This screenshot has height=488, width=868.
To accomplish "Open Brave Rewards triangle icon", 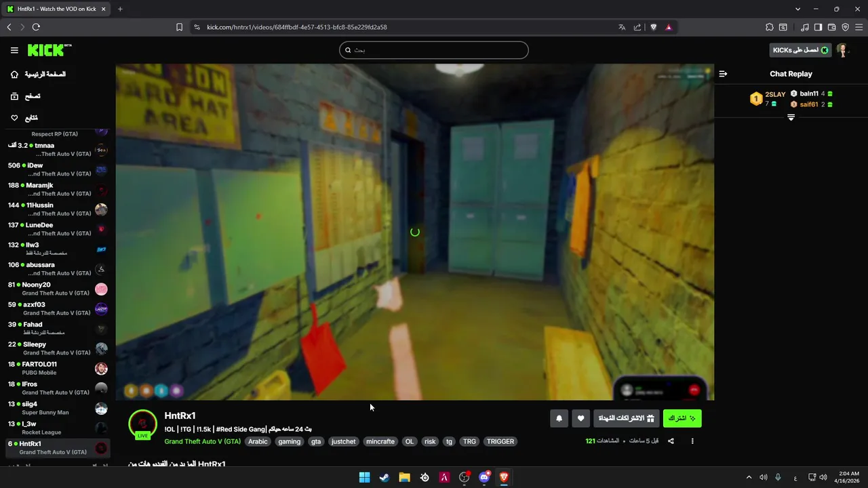I will (x=669, y=27).
